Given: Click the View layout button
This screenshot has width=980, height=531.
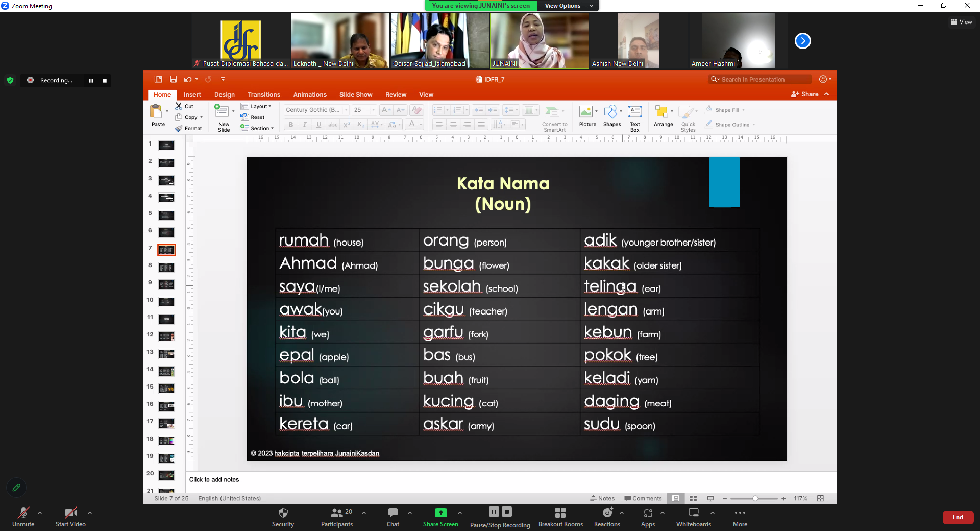Looking at the screenshot, I should point(961,22).
